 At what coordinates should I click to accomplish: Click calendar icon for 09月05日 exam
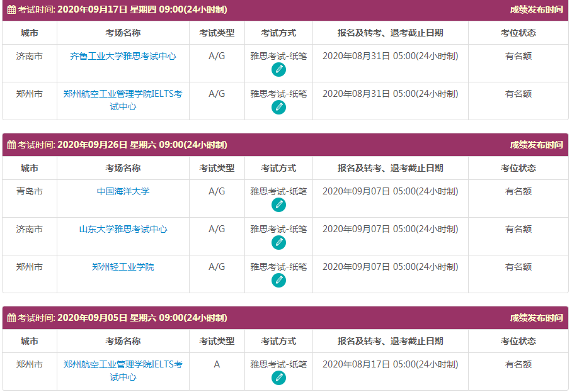click(x=11, y=318)
